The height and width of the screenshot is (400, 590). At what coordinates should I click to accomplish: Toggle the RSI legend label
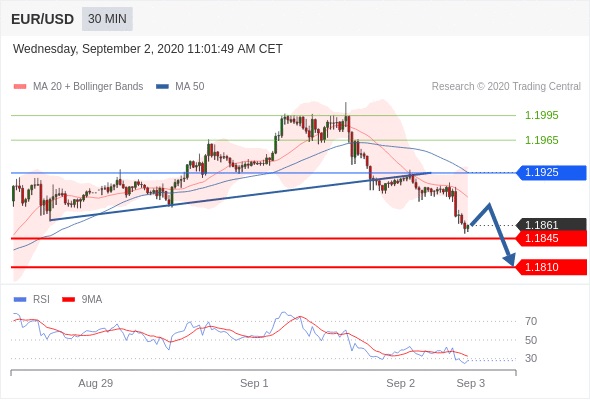point(41,300)
